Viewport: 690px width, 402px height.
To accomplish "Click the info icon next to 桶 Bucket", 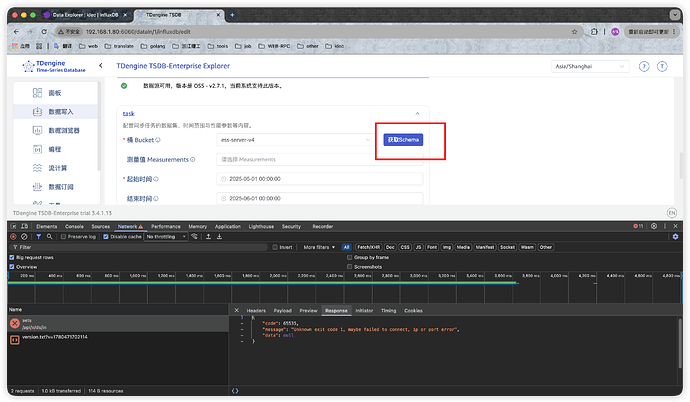I will [x=158, y=140].
